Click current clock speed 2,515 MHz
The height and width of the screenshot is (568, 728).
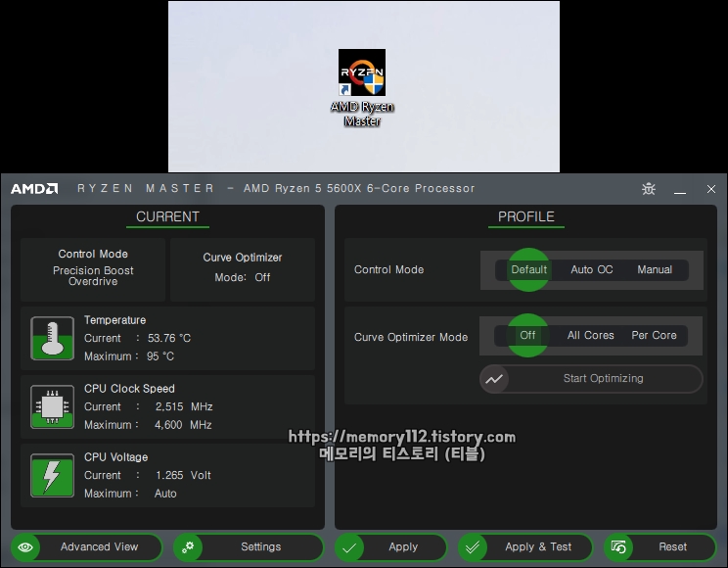pos(184,406)
